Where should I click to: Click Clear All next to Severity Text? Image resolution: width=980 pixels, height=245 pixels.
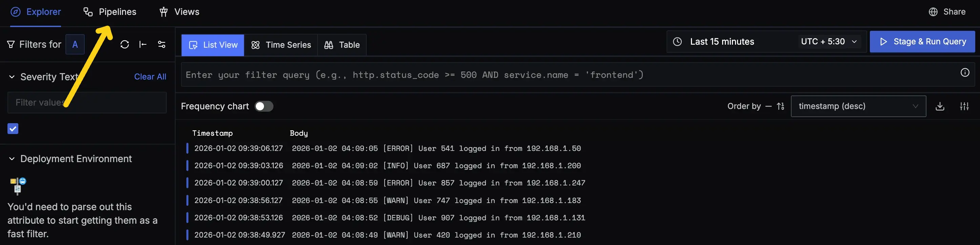tap(150, 76)
